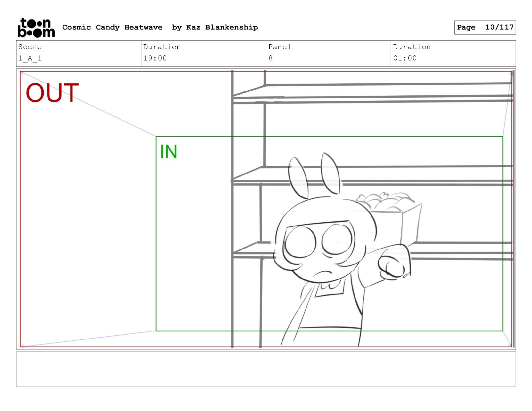Screen dimensions: 532x411
Task: Select the panel number "8"
Action: point(271,58)
